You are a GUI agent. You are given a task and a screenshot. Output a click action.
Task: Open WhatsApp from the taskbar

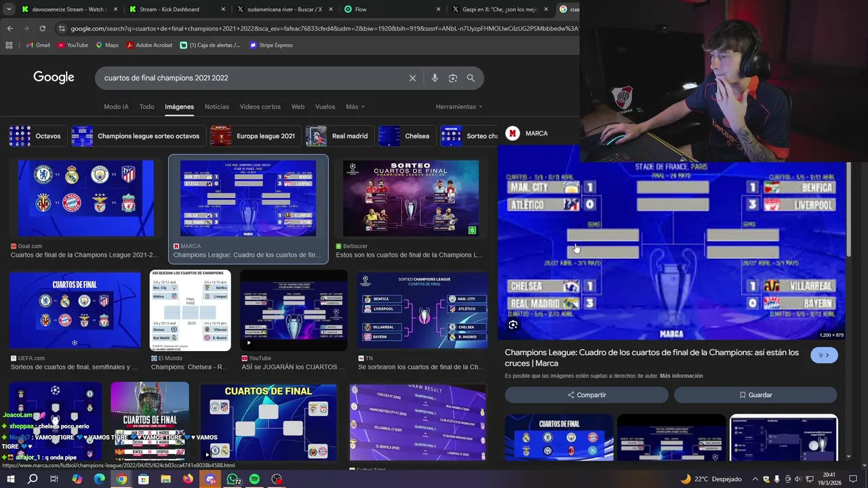tap(233, 479)
